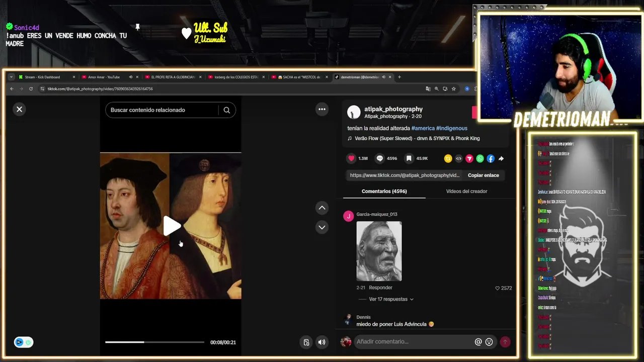Image resolution: width=644 pixels, height=362 pixels.
Task: Switch to Comentarios (4596) tab
Action: tap(384, 192)
